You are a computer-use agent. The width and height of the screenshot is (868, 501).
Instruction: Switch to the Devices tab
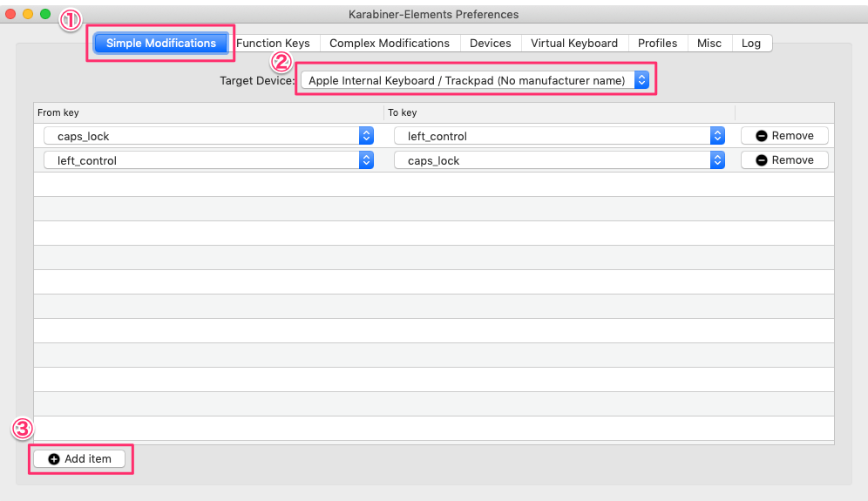click(x=491, y=44)
